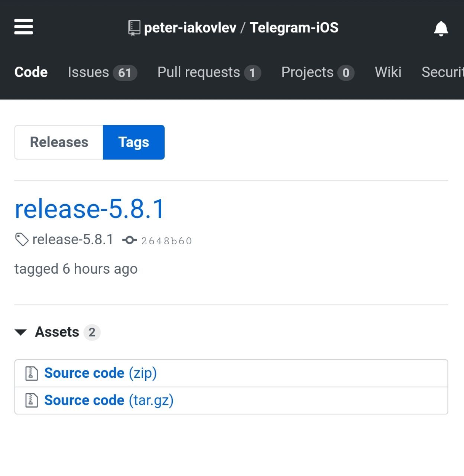Click the 'tagged 6 hours ago' text
This screenshot has width=464, height=476.
76,269
